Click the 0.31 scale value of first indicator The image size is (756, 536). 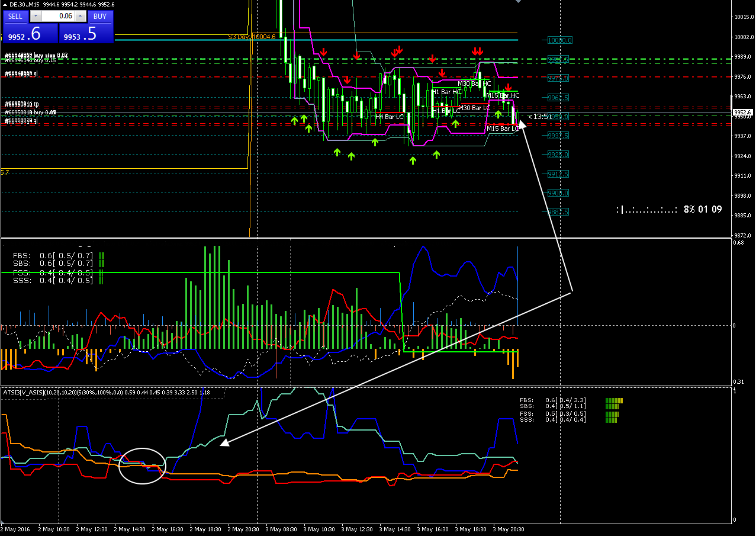pyautogui.click(x=738, y=381)
